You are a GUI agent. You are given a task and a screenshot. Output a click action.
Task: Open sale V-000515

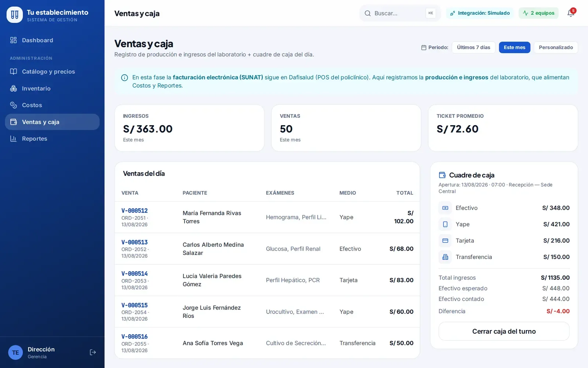pyautogui.click(x=135, y=305)
